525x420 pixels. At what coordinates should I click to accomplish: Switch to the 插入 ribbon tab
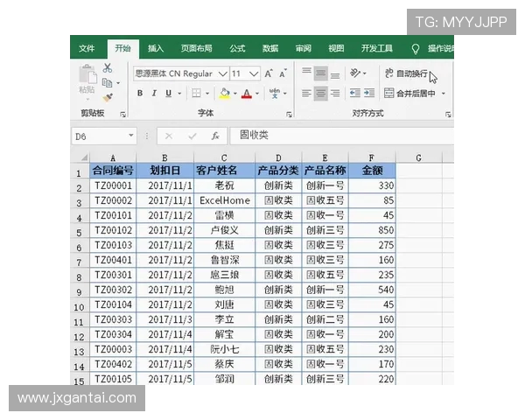(156, 48)
